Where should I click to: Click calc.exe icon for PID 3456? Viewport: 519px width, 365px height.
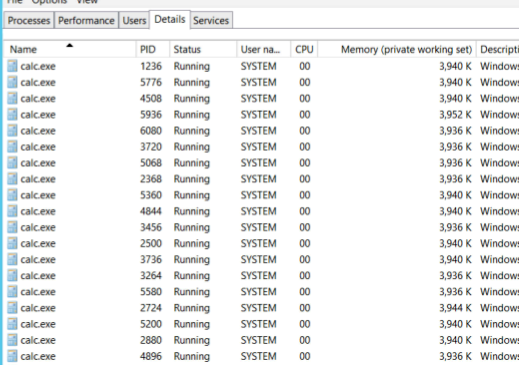click(12, 227)
